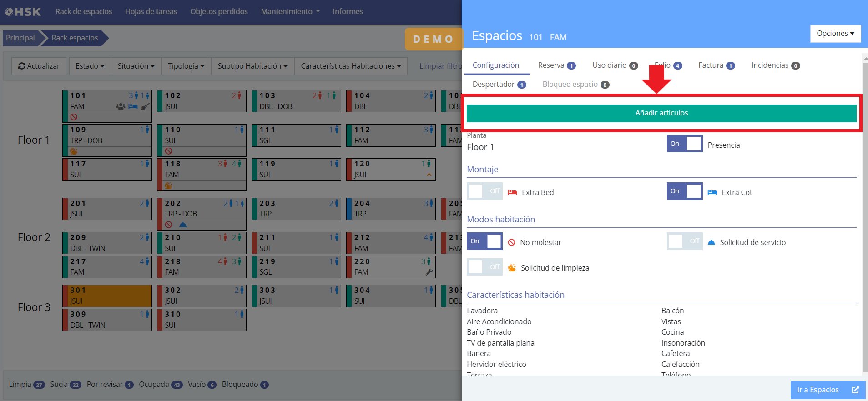
Task: Click the orange Solicitud de limpieza icon
Action: point(512,268)
